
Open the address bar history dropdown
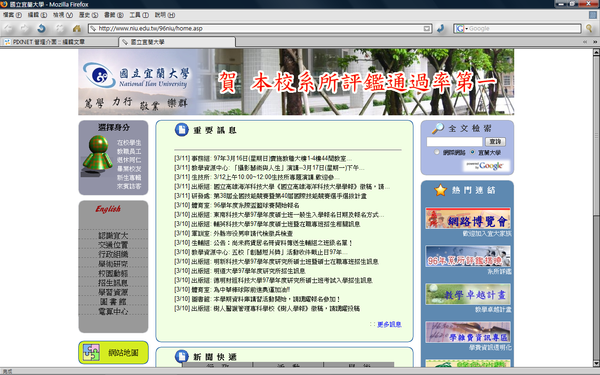tap(427, 28)
